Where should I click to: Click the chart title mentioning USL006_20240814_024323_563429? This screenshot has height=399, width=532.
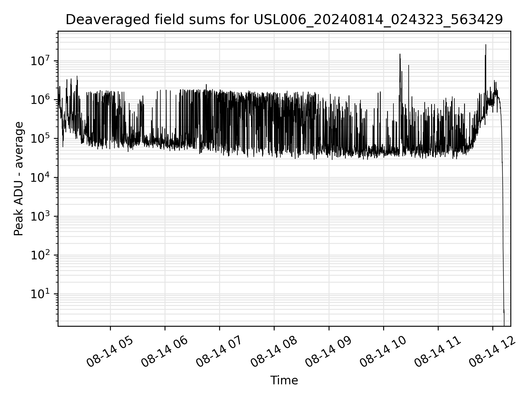284,20
